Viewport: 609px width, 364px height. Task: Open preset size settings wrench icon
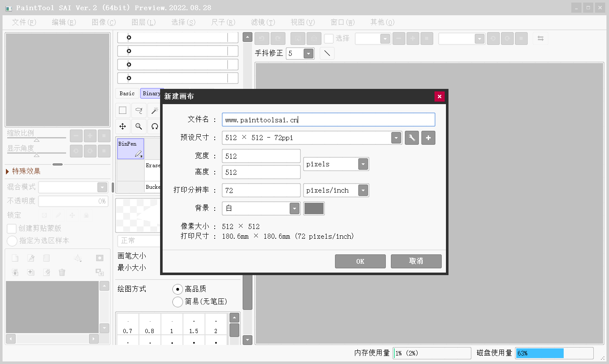pyautogui.click(x=412, y=138)
